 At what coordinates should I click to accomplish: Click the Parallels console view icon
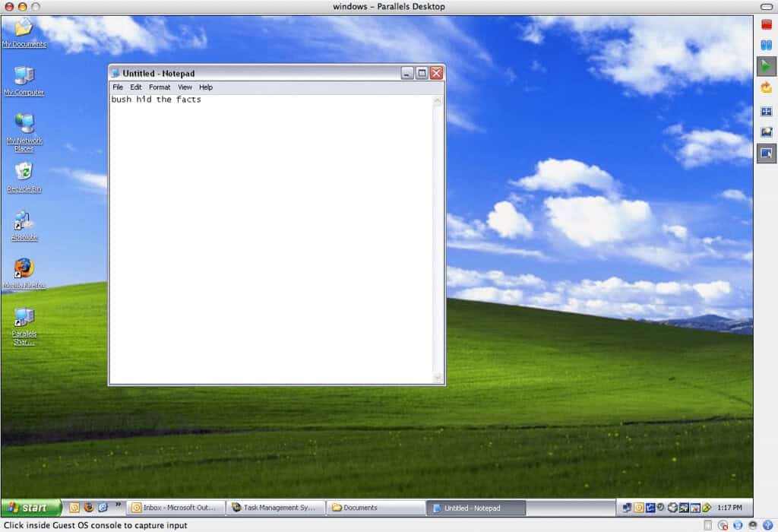tap(767, 154)
